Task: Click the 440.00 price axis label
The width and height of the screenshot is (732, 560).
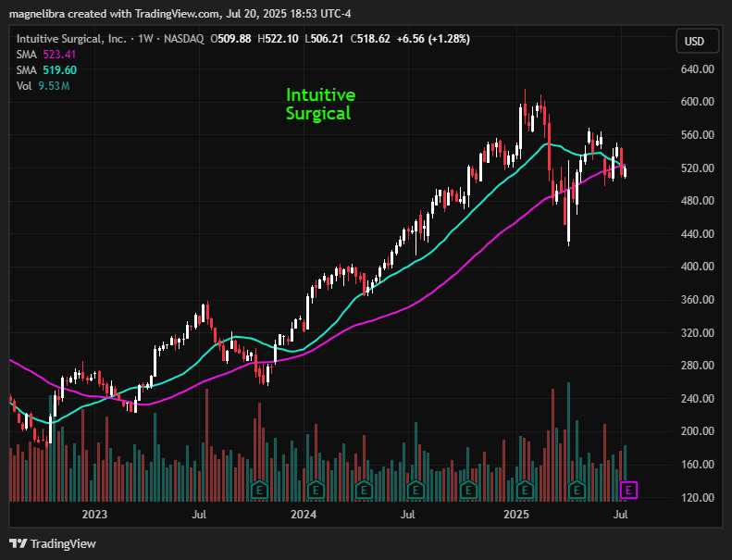Action: pyautogui.click(x=698, y=234)
